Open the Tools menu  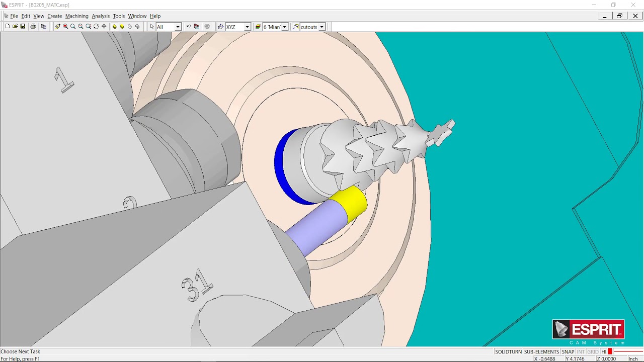(x=119, y=16)
